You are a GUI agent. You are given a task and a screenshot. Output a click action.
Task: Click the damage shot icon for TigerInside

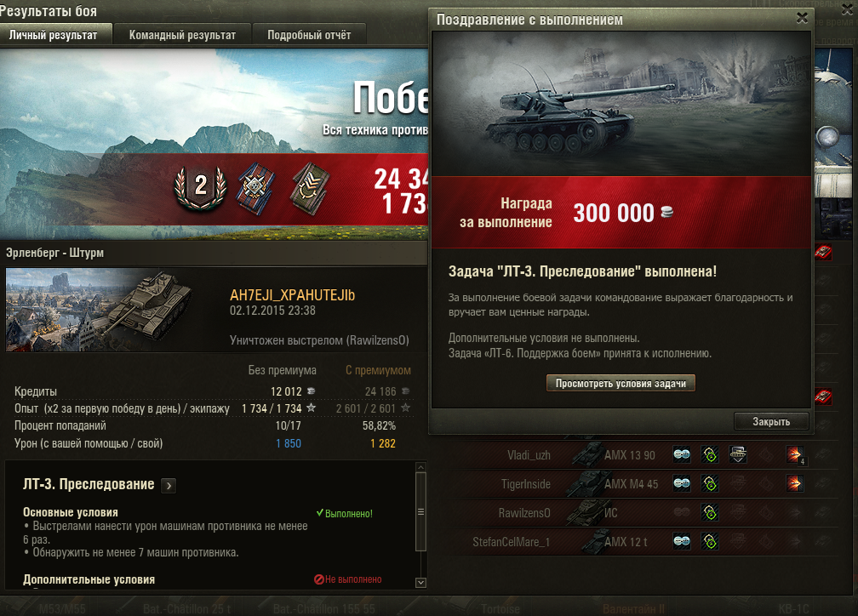[x=794, y=483]
